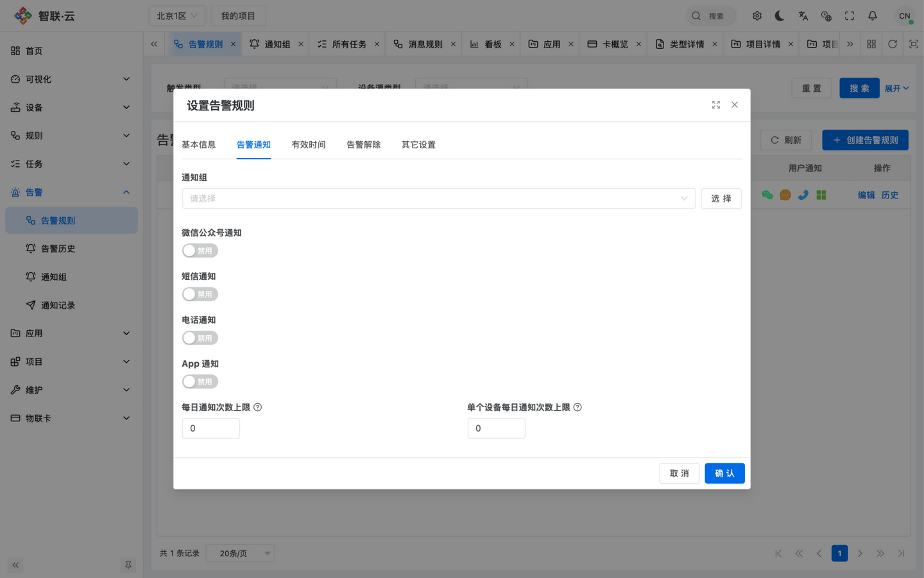This screenshot has width=924, height=578.
Task: Toggle fullscreen icon in top bar
Action: (850, 16)
